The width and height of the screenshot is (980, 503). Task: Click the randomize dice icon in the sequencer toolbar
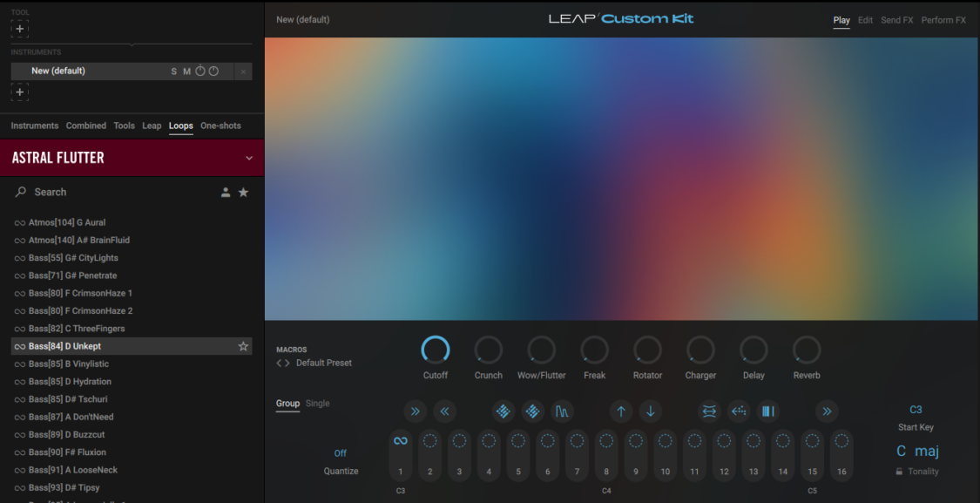[504, 411]
